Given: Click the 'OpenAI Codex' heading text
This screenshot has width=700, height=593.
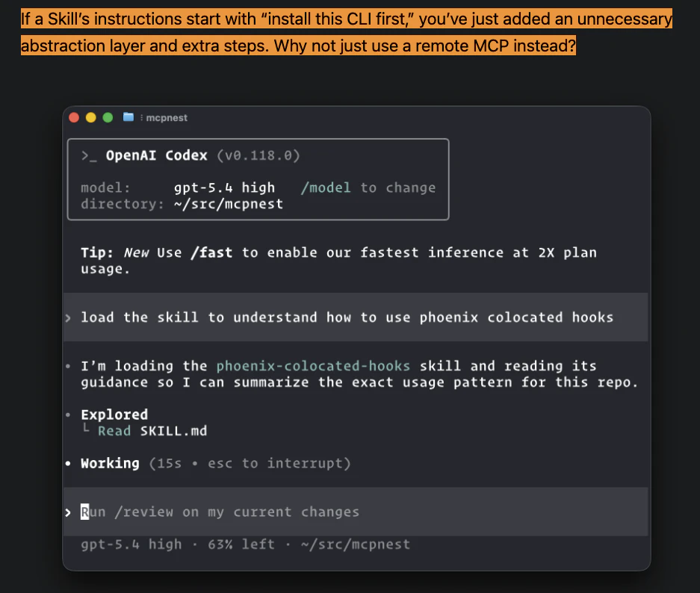Looking at the screenshot, I should 156,155.
